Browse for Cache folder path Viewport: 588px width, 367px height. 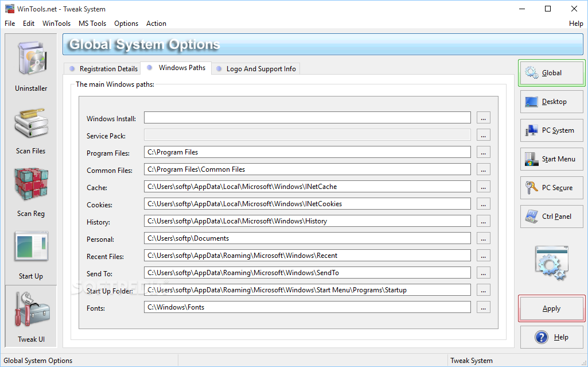(484, 187)
